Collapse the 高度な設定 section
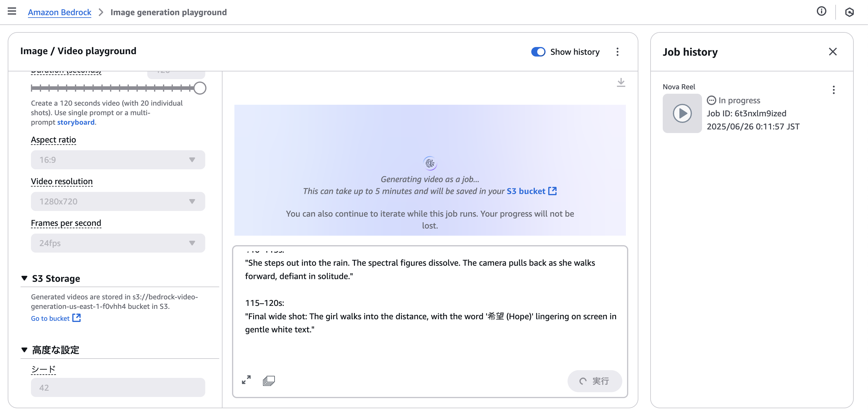The image size is (868, 413). [x=24, y=350]
